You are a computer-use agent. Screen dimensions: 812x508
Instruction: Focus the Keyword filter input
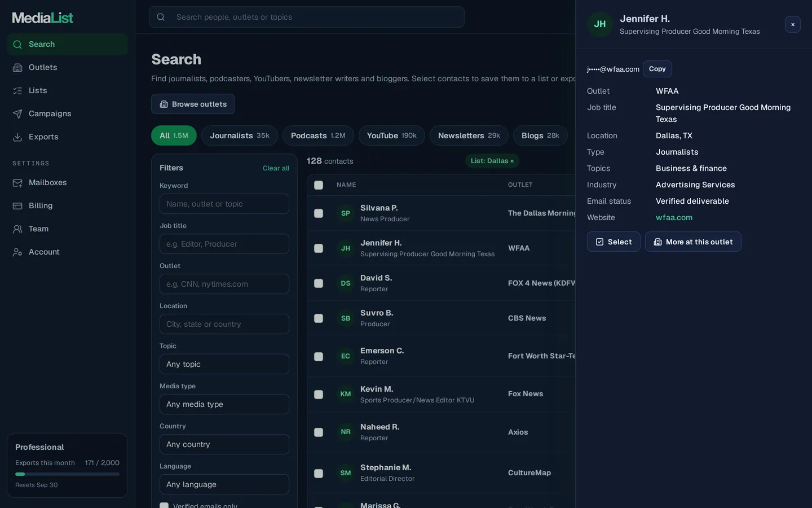(224, 204)
